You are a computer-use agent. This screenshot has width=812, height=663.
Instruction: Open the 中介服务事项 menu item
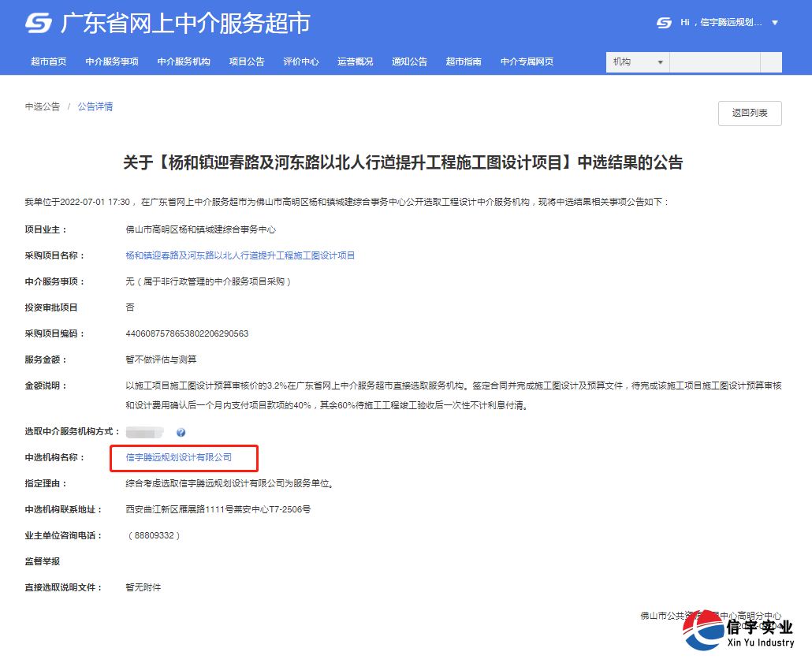coord(111,61)
